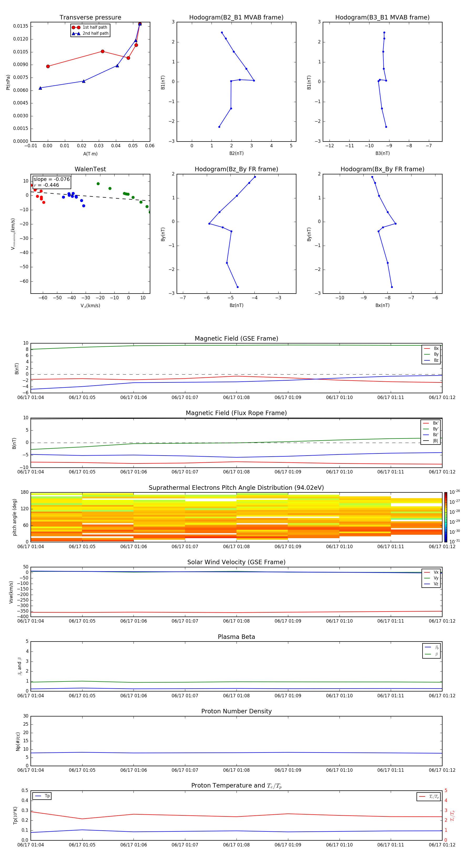Click the 'Hodogram(Bx_By FR frame)' title
This screenshot has height=868, width=473.
coord(382,169)
